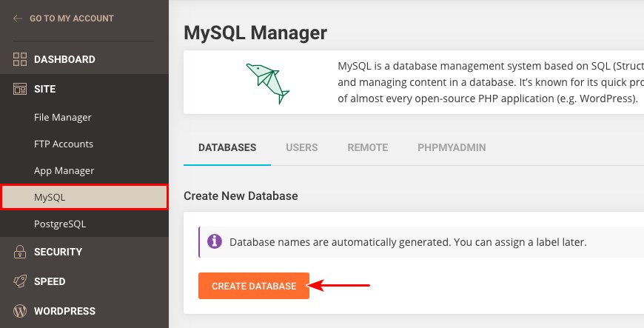Click the back arrow icon beside Go To My Account

17,19
